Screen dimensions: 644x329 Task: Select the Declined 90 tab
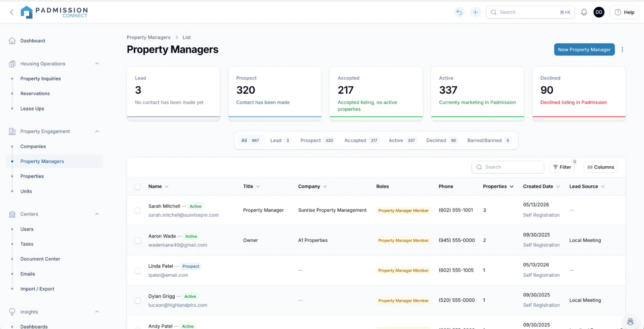coord(442,141)
